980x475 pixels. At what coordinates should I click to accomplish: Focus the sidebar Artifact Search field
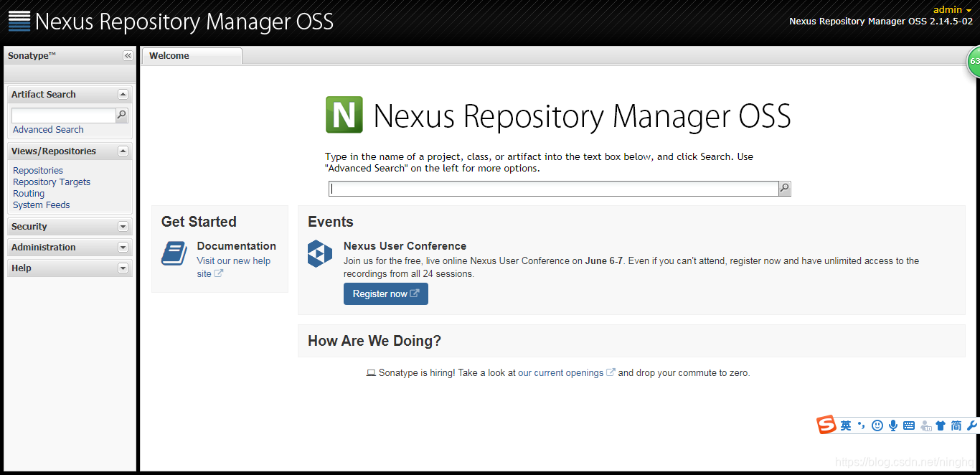64,115
